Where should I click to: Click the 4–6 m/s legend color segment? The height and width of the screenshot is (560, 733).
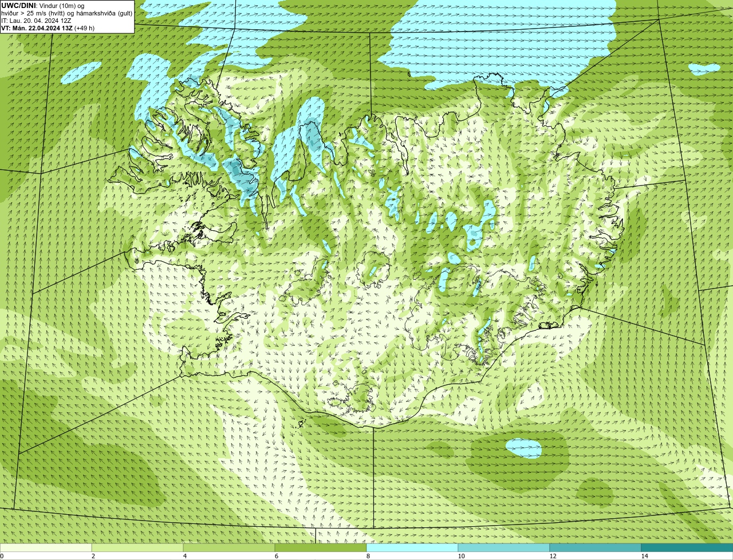[229, 547]
